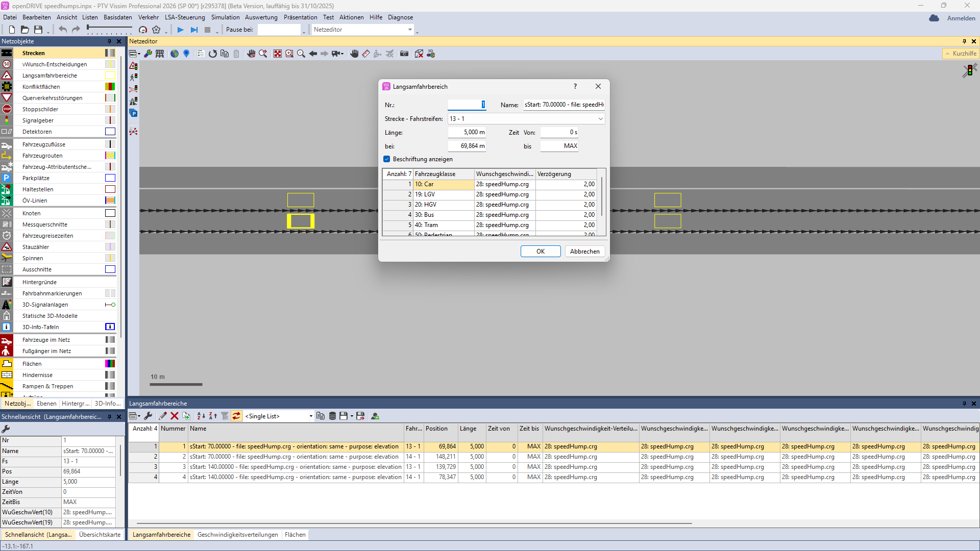Image resolution: width=980 pixels, height=551 pixels.
Task: Open the Simulation menu
Action: click(x=225, y=17)
